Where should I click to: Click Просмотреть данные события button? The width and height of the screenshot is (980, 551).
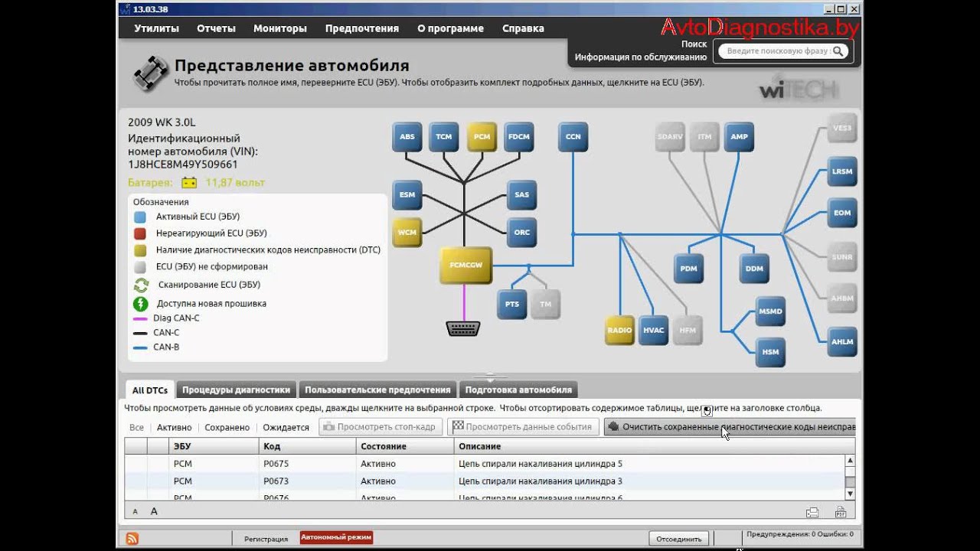click(x=523, y=427)
